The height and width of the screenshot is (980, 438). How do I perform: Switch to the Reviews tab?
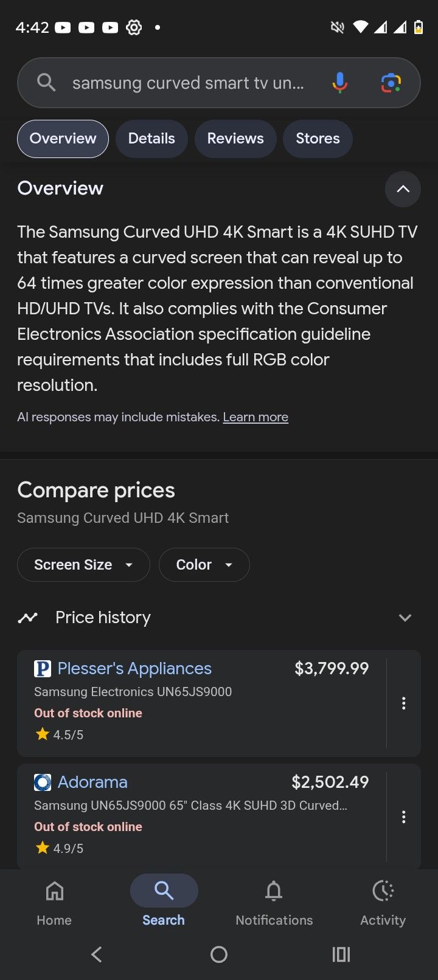pyautogui.click(x=235, y=139)
